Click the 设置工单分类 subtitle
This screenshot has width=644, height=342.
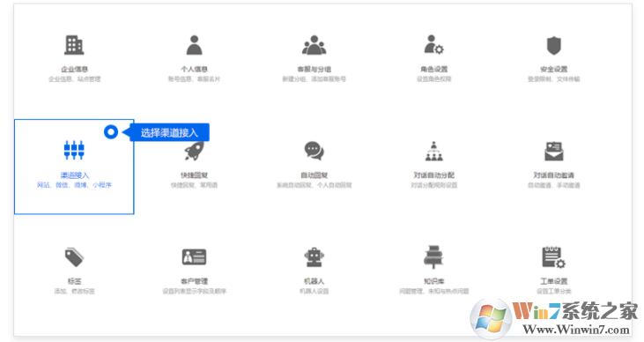(x=553, y=291)
